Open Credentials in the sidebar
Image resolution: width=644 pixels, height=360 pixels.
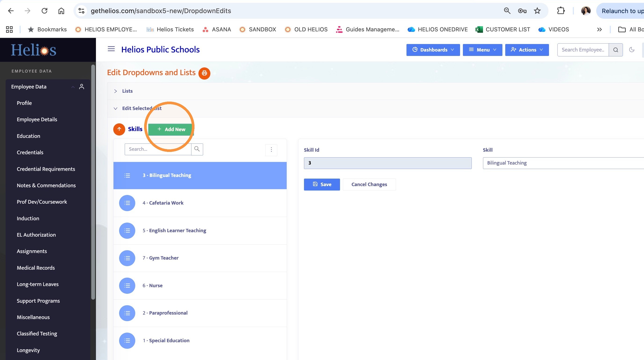coord(30,153)
